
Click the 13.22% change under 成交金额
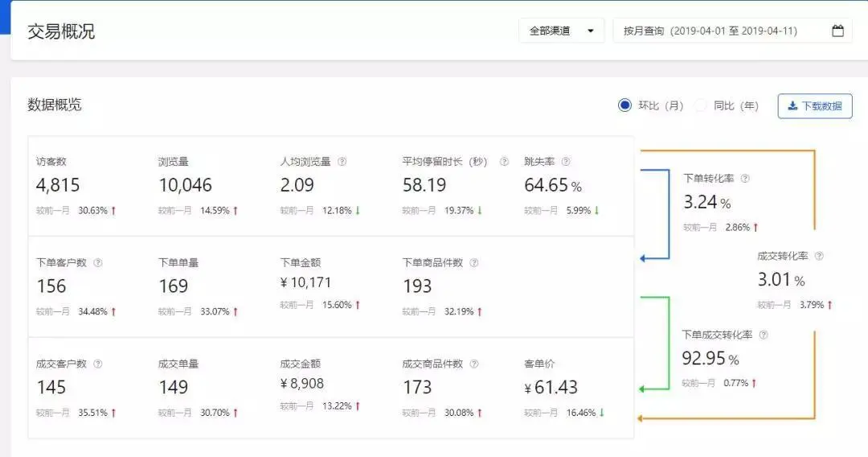[337, 406]
